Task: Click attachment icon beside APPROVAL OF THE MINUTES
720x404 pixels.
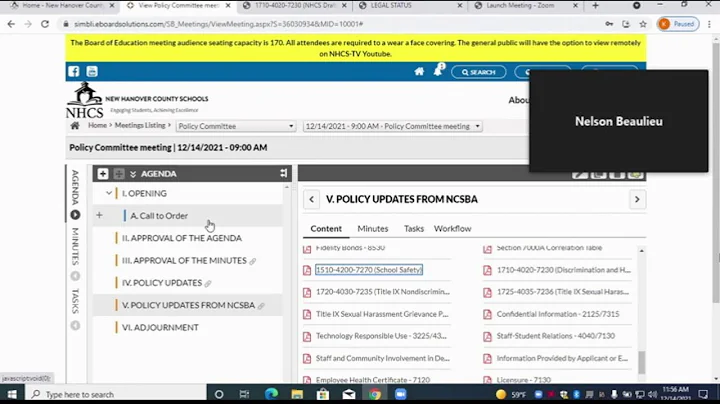Action: [253, 261]
